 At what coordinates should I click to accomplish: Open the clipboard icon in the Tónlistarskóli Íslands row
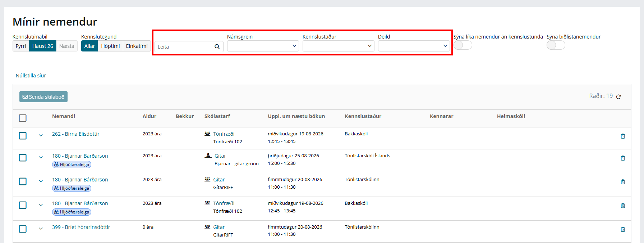623,158
